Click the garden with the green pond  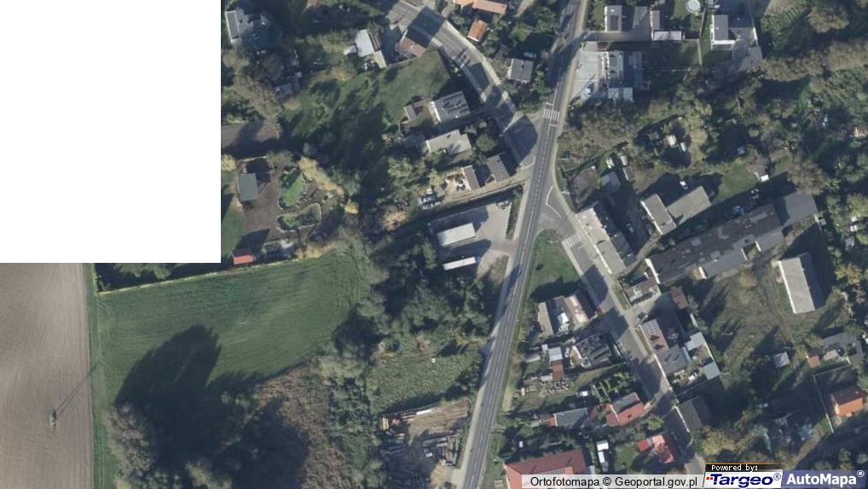(292, 189)
